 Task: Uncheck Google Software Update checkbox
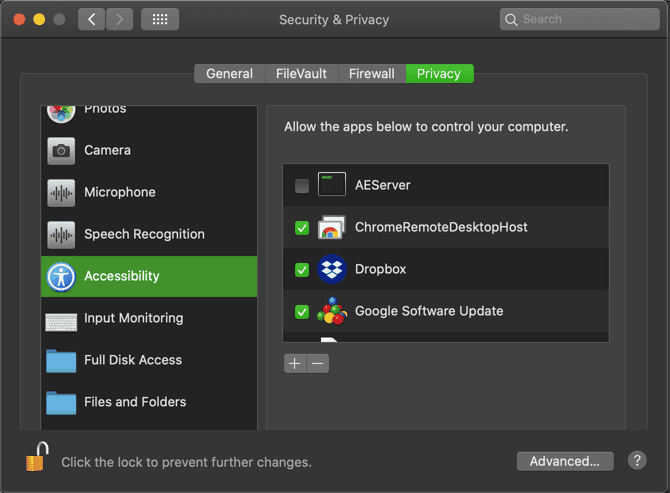pyautogui.click(x=302, y=312)
